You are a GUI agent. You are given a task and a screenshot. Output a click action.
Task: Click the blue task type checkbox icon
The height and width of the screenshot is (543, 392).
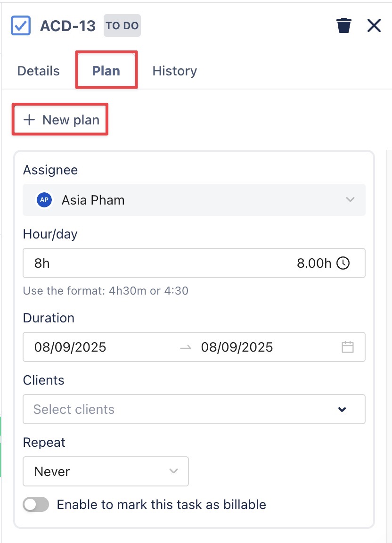point(21,25)
